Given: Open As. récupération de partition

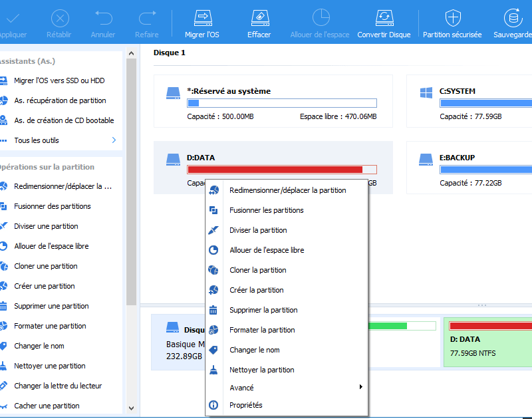Looking at the screenshot, I should click(60, 100).
